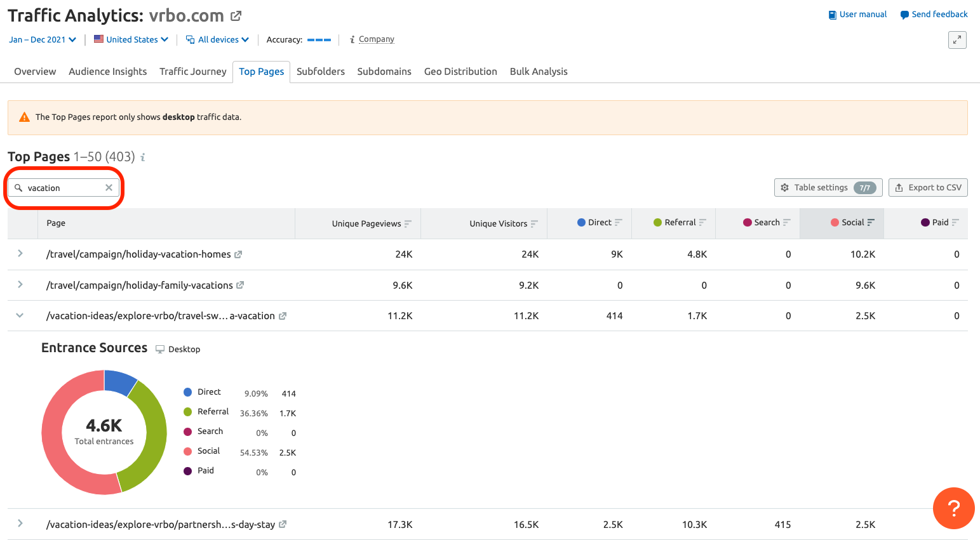Click the 10.3K Referral value in last row

point(694,525)
